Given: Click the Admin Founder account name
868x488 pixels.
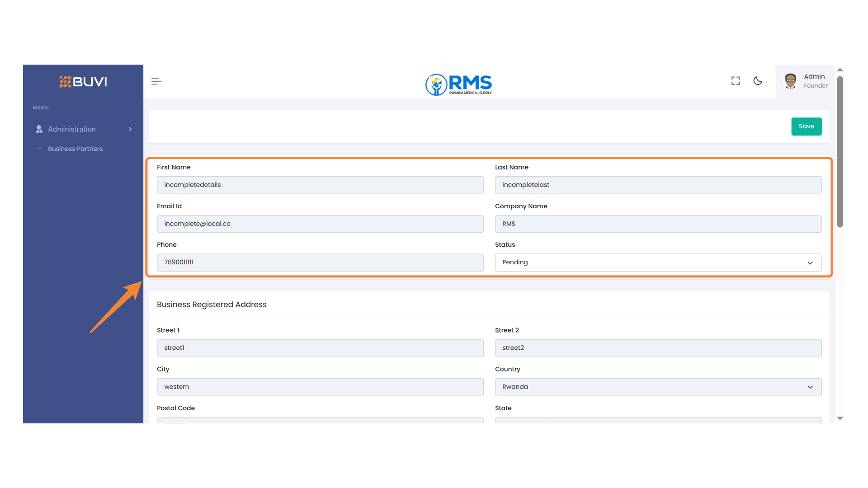Looking at the screenshot, I should (x=814, y=80).
